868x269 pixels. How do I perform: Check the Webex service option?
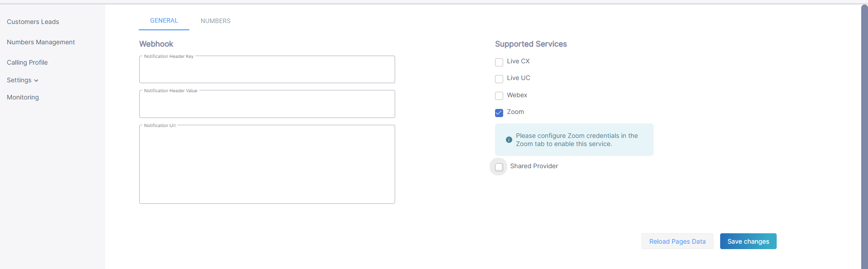pos(499,95)
